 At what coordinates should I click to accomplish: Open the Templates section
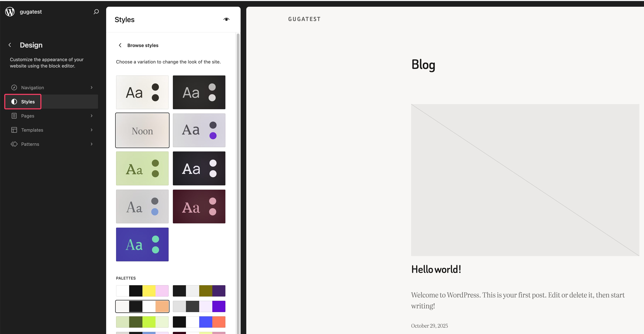click(32, 130)
